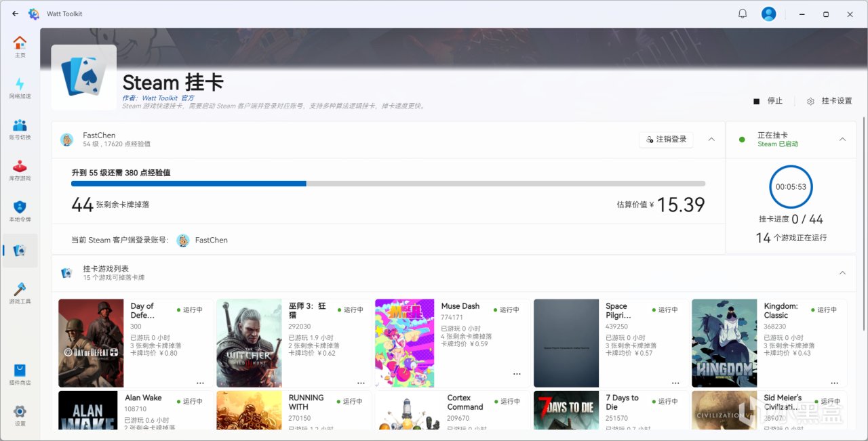Click the card list section icon

(66, 273)
